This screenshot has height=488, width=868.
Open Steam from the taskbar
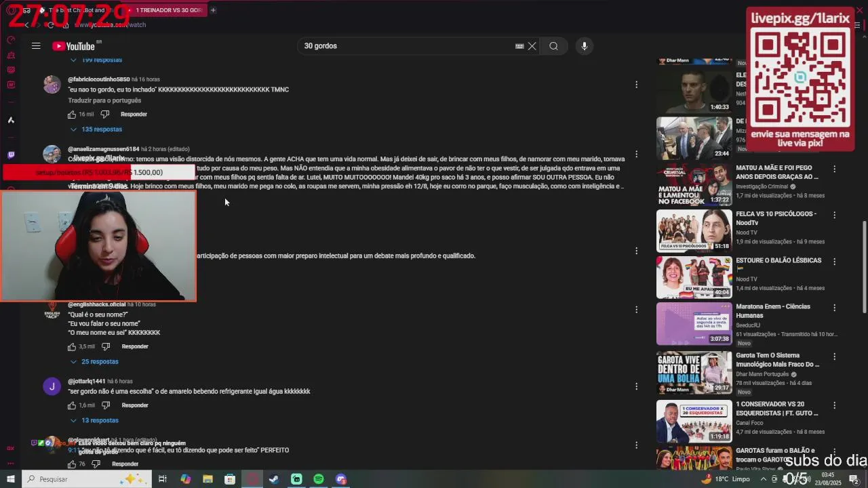point(274,479)
